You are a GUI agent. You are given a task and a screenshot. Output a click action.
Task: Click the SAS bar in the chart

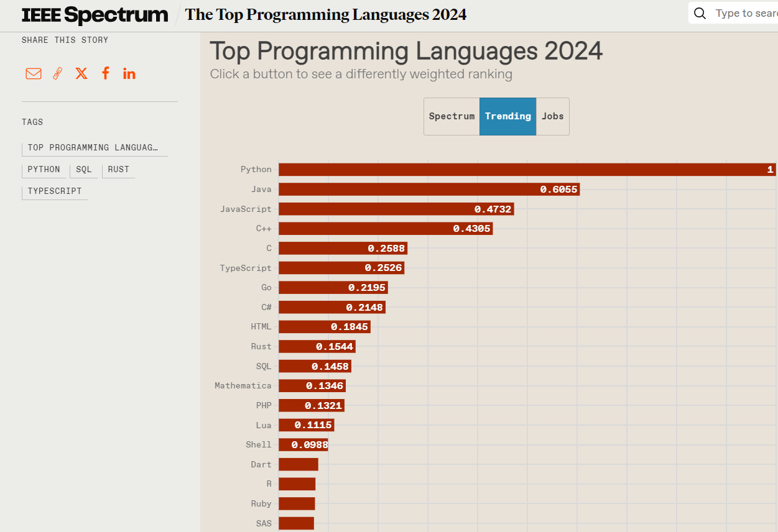coord(296,524)
